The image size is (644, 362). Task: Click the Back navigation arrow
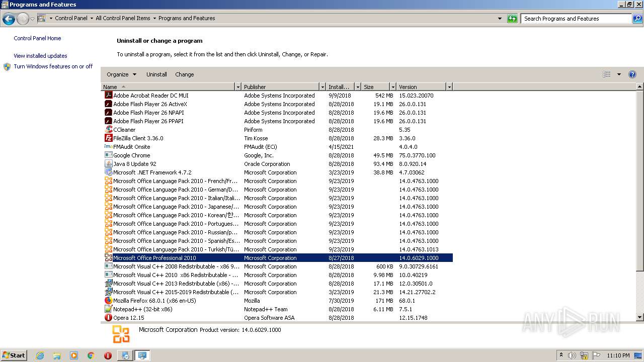click(x=9, y=19)
